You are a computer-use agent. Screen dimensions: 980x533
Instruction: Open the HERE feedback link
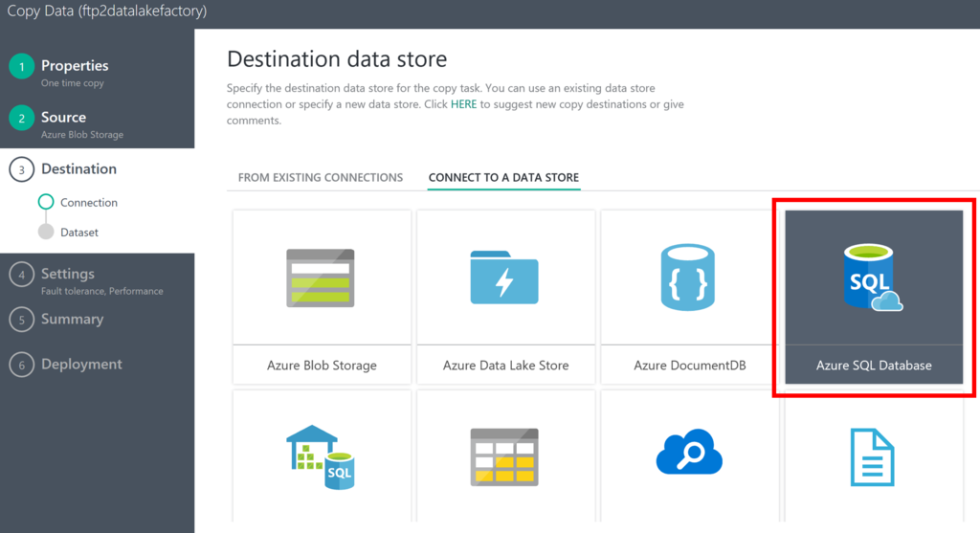coord(464,104)
